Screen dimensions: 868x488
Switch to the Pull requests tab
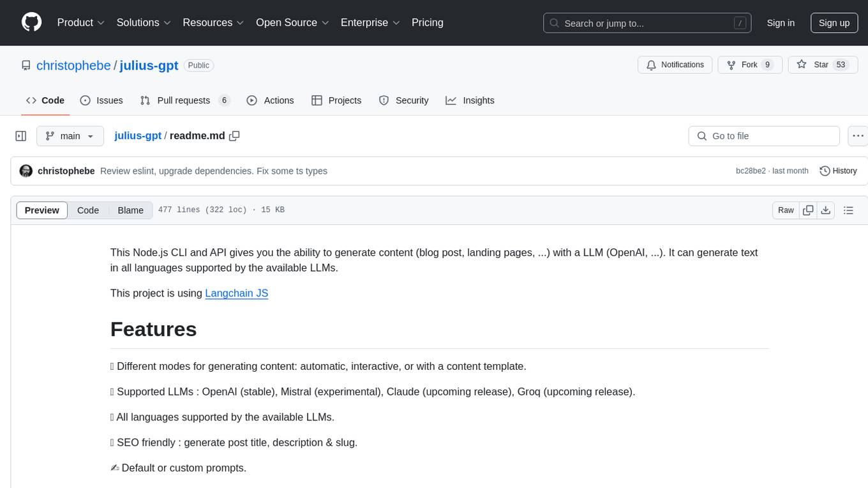coord(184,100)
